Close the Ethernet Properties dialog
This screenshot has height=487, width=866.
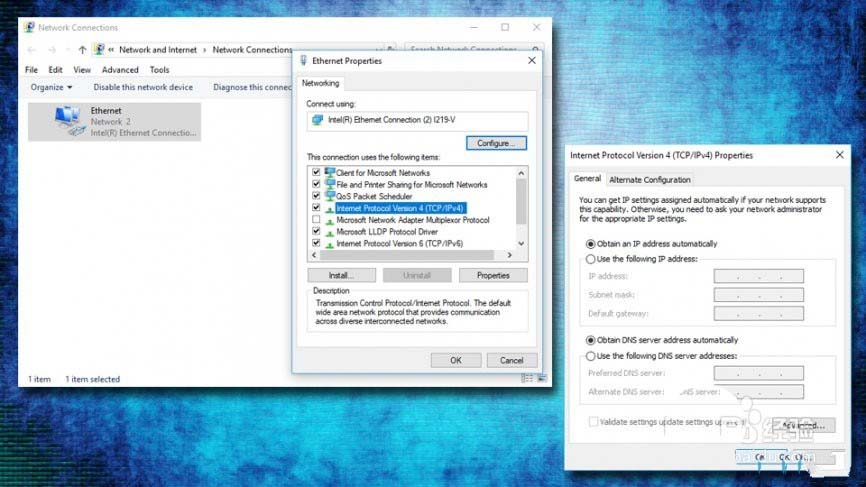[532, 61]
